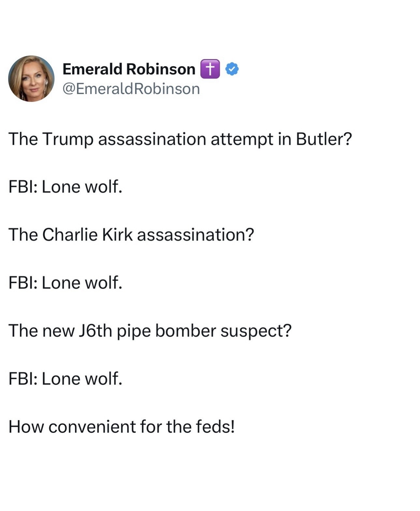This screenshot has height=511, width=420.
Task: Click the word "feds!" in the tweet
Action: click(215, 426)
